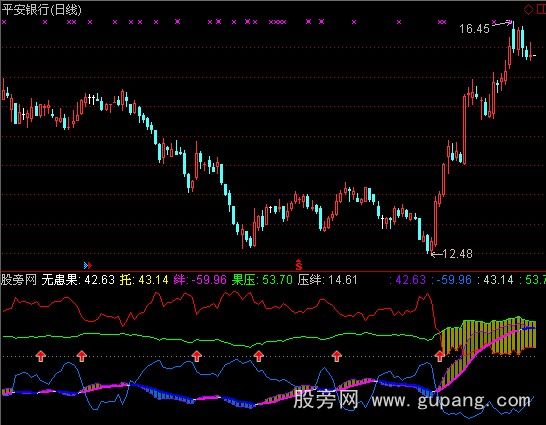Click the 股旁网 indicator name
The height and width of the screenshot is (425, 546).
[19, 280]
